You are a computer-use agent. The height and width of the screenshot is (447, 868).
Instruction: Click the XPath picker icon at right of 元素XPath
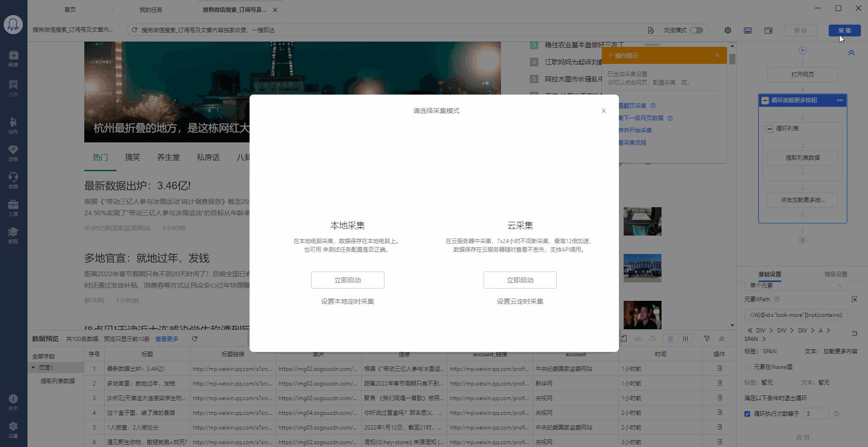[x=855, y=299]
